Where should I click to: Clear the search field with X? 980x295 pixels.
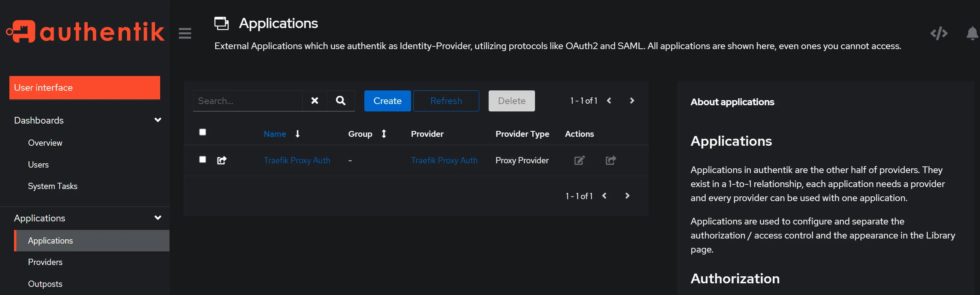coord(314,101)
